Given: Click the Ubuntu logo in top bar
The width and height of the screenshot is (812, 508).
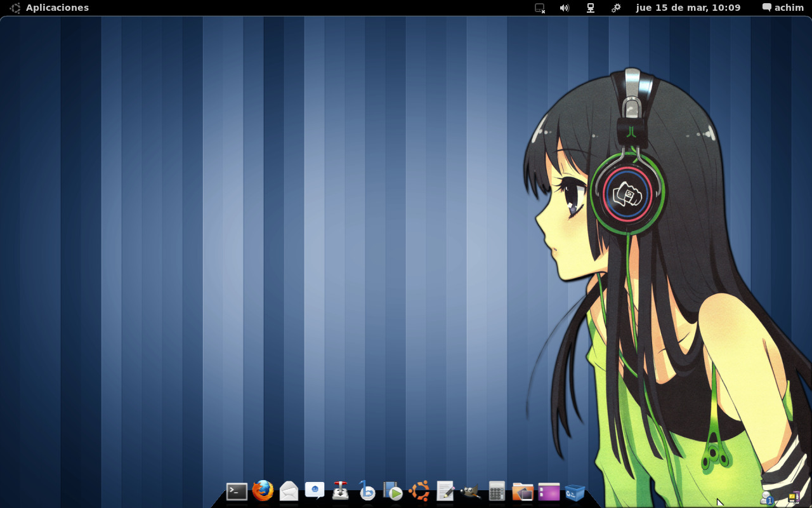Looking at the screenshot, I should click(x=15, y=8).
